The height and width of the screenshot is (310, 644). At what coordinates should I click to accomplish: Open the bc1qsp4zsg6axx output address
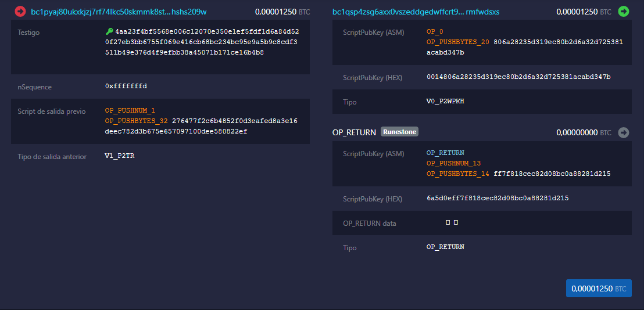pos(416,12)
